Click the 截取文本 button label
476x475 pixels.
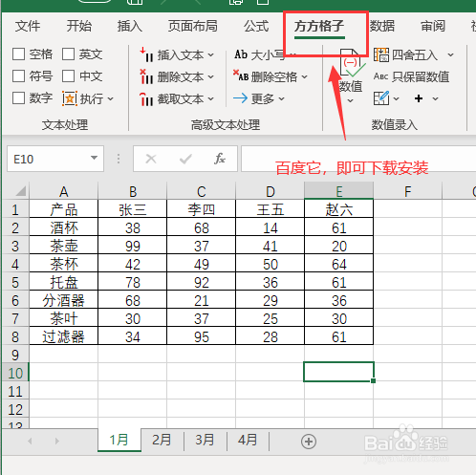click(x=181, y=99)
